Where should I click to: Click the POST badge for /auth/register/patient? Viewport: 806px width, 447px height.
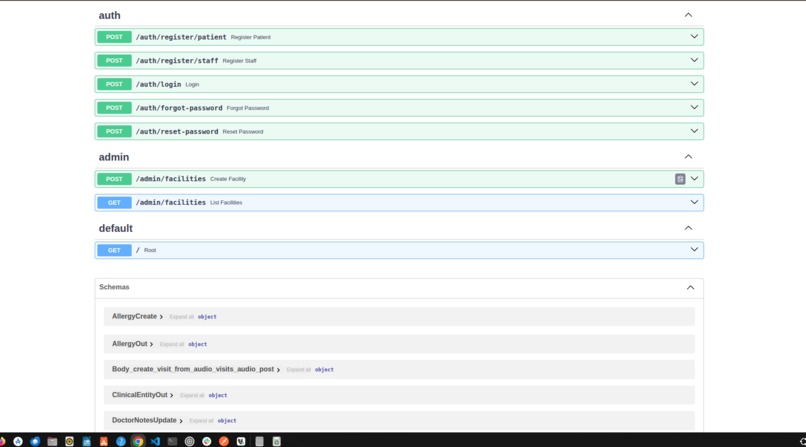click(114, 37)
